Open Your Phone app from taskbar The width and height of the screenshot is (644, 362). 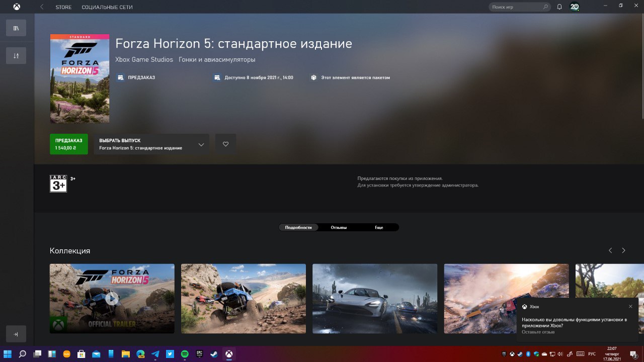[x=111, y=354]
